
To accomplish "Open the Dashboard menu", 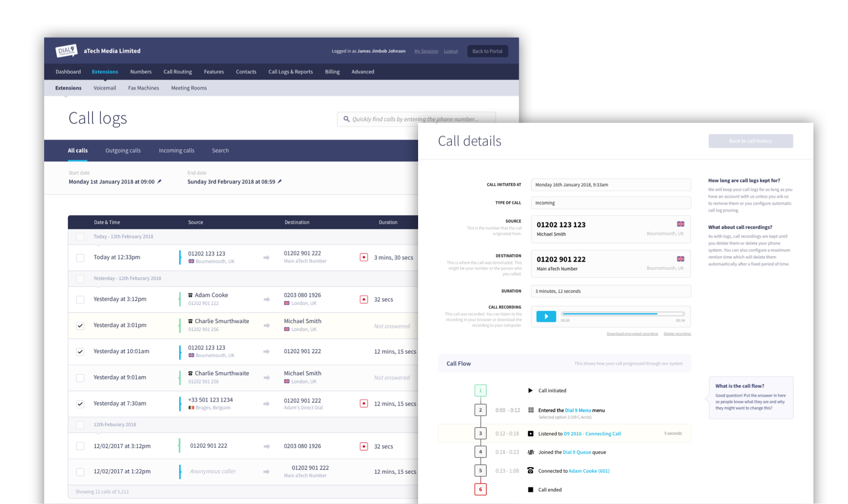I will click(68, 72).
